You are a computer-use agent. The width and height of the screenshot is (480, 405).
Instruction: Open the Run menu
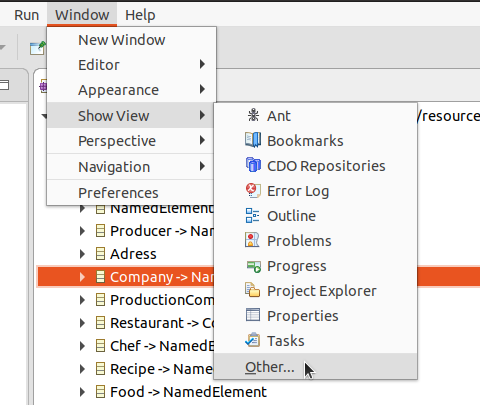(26, 15)
